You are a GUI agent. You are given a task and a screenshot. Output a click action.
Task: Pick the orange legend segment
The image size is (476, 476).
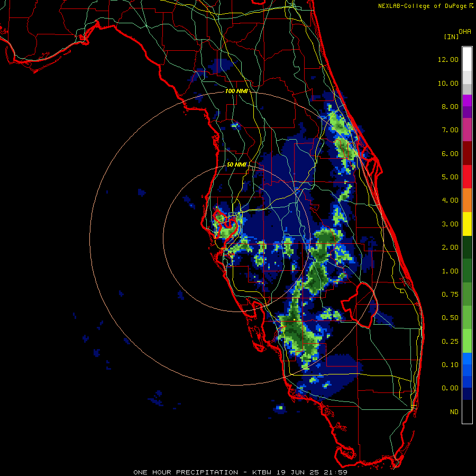click(467, 200)
